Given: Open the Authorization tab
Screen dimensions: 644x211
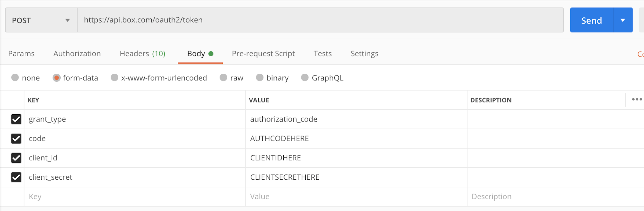Looking at the screenshot, I should (77, 54).
